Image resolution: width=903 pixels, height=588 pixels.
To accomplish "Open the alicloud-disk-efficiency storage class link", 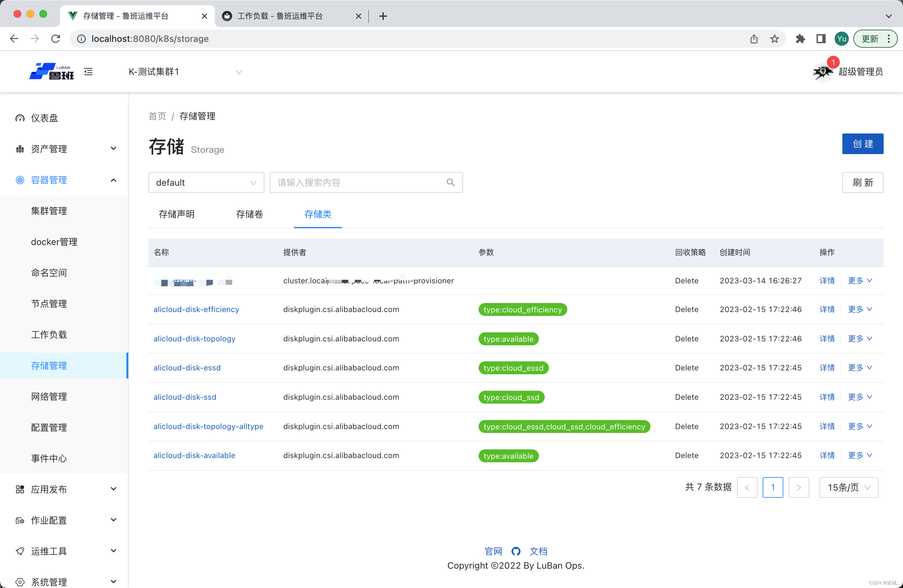I will tap(196, 309).
